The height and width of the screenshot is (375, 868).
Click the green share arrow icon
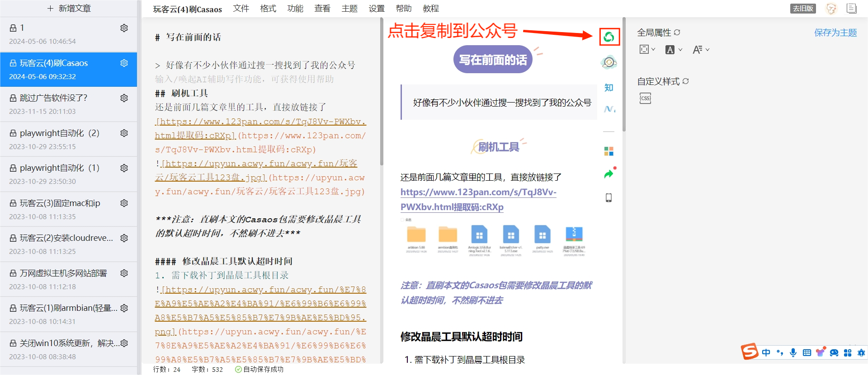(609, 174)
